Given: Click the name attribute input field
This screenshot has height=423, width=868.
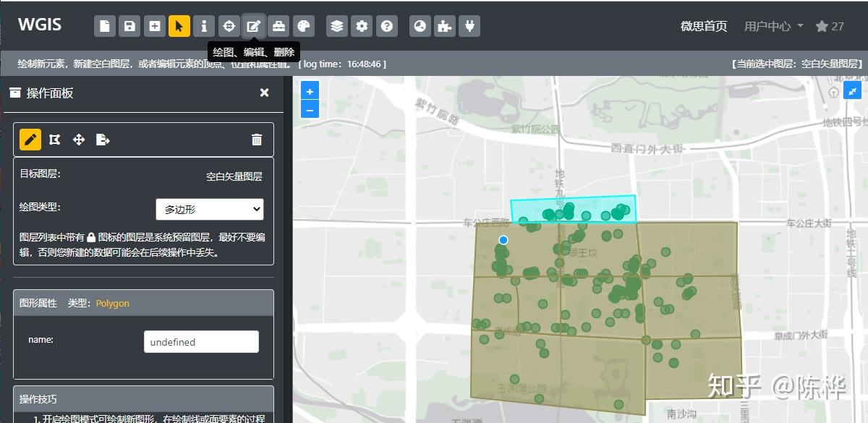Looking at the screenshot, I should [201, 342].
